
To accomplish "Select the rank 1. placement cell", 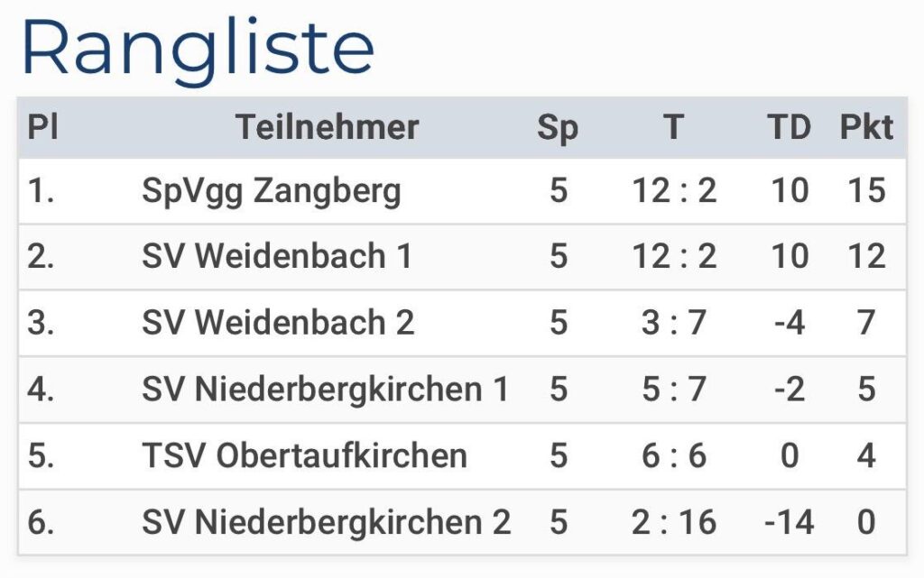I will [42, 191].
